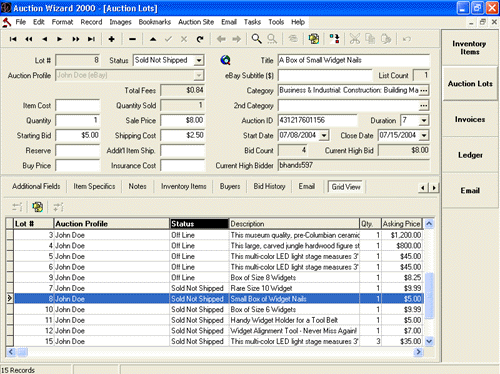Open the Record menu

(91, 22)
